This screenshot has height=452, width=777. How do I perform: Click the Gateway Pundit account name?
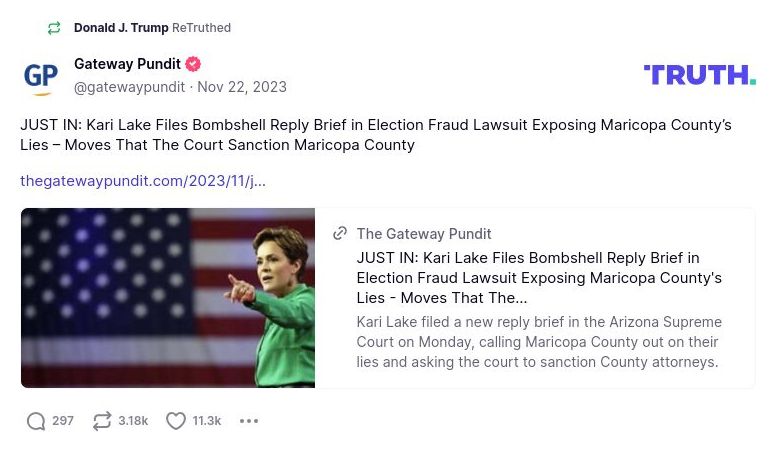[127, 64]
